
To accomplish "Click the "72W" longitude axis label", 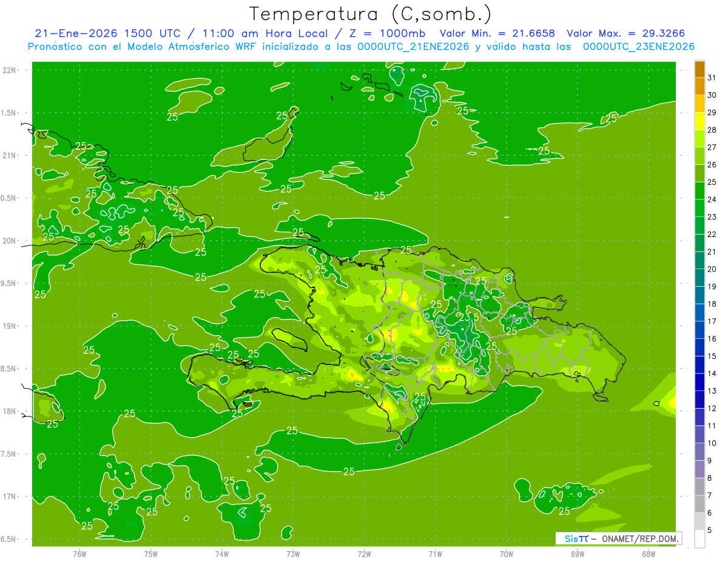I will pyautogui.click(x=364, y=554).
